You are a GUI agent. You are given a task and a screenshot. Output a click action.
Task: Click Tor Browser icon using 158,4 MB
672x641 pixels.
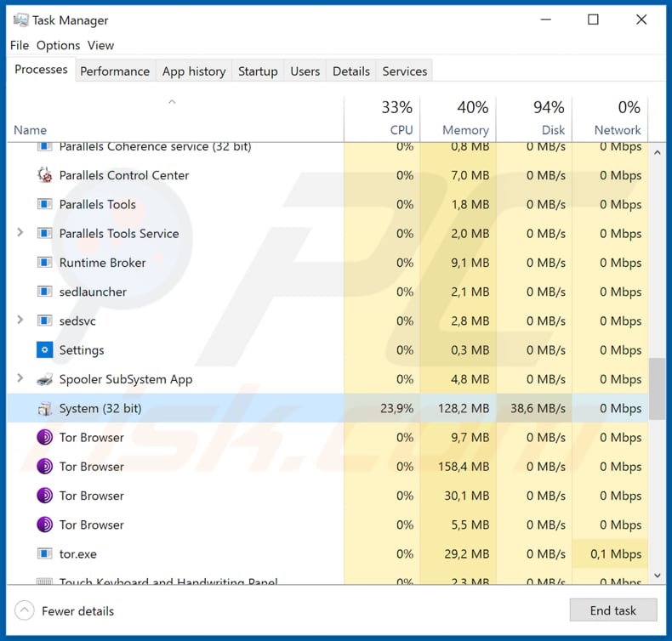point(44,467)
